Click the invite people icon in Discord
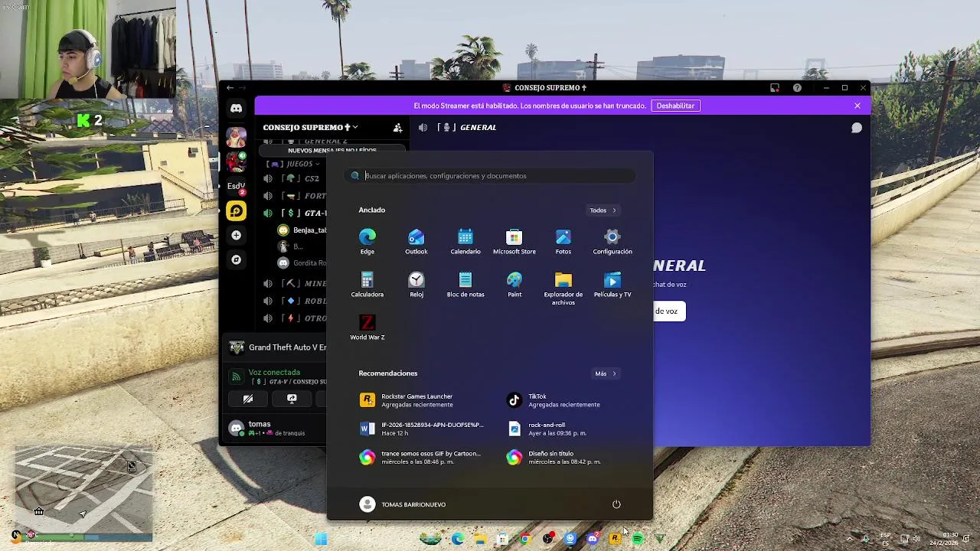Screen dimensions: 980x551 point(397,128)
